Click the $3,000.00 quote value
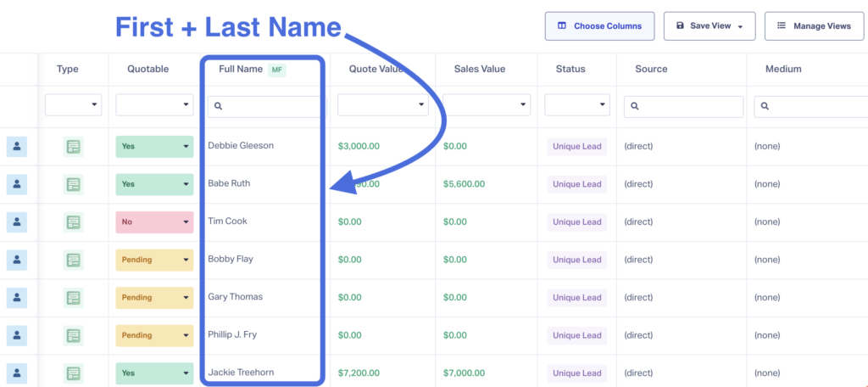Screen dimensions: 868x387 pyautogui.click(x=359, y=146)
